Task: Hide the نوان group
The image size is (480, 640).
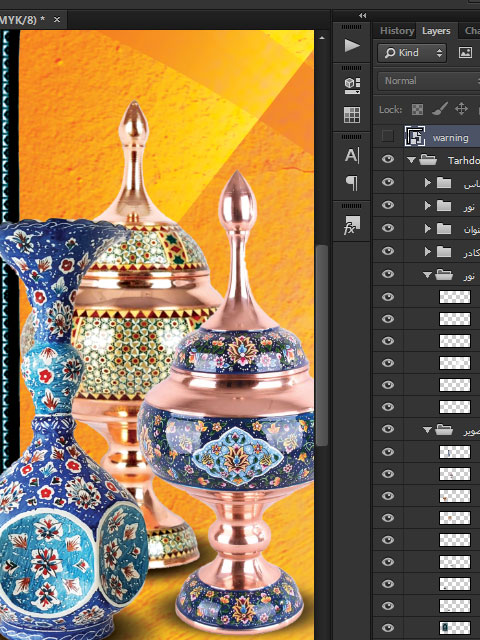Action: [388, 228]
